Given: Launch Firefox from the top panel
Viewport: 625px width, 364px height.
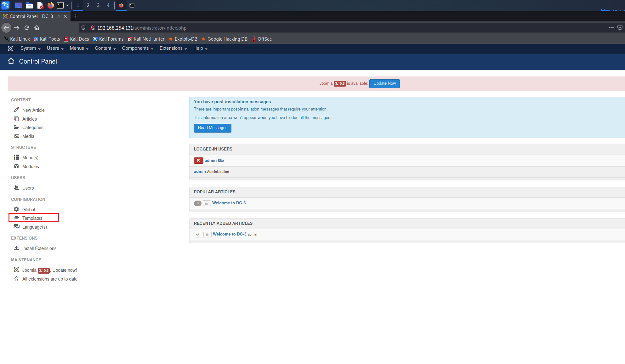Looking at the screenshot, I should click(x=50, y=5).
